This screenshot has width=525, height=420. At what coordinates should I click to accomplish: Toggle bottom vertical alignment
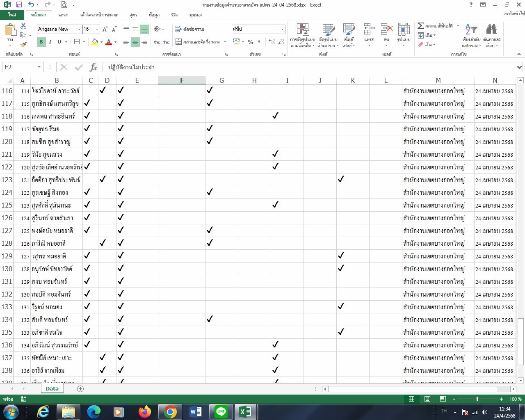(x=144, y=29)
